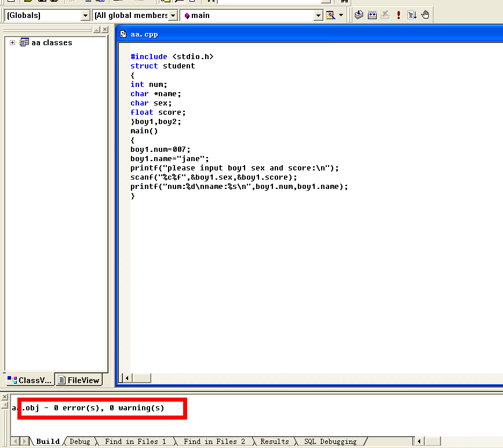The height and width of the screenshot is (448, 503).
Task: Click the Go debug icon
Action: 412,14
